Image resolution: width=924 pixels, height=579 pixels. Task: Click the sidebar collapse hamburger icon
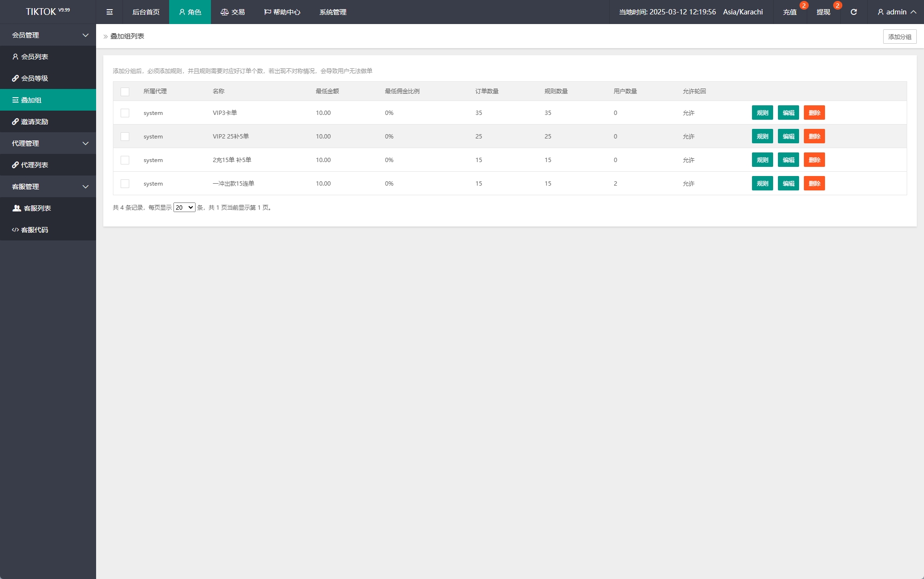click(110, 12)
